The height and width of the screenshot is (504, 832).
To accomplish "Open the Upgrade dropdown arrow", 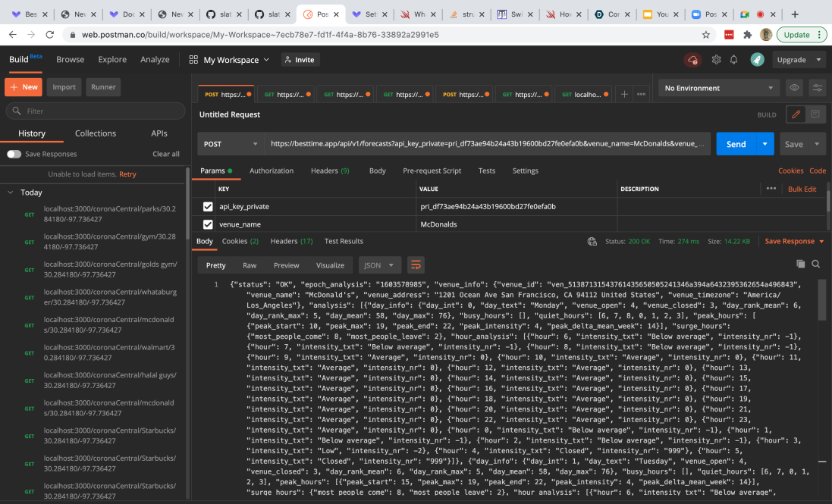I will coord(819,60).
